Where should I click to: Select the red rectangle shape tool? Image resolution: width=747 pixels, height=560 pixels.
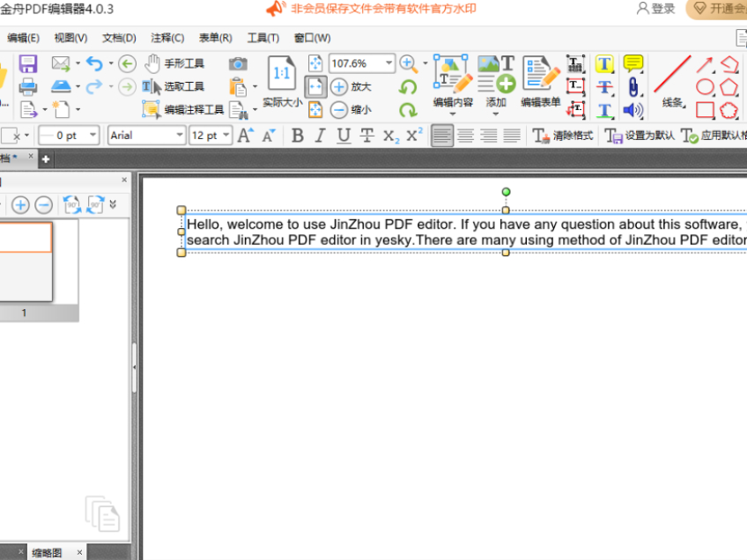[705, 110]
